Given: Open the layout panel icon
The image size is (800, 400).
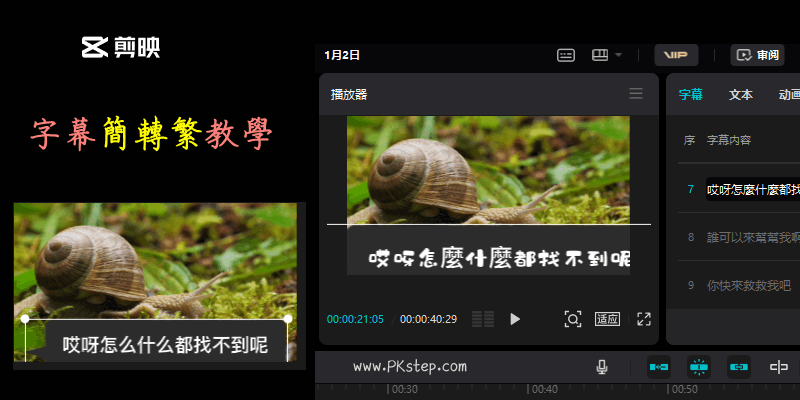Looking at the screenshot, I should click(x=600, y=55).
